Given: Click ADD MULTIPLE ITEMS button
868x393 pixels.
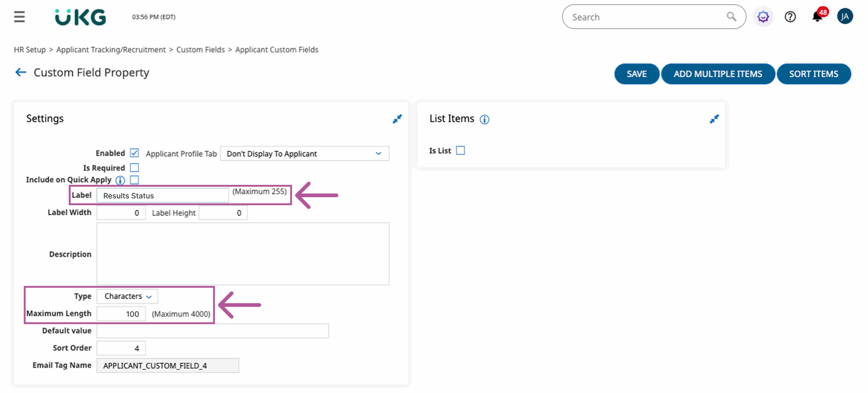Looking at the screenshot, I should [x=718, y=74].
